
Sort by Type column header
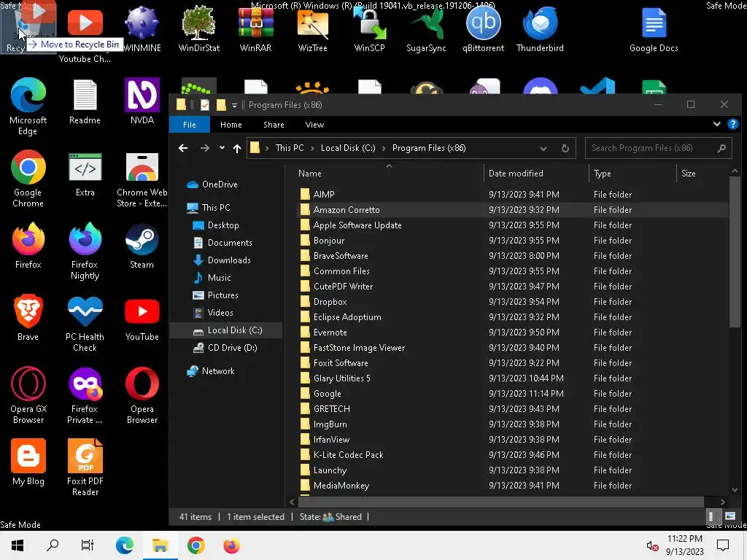coord(632,174)
